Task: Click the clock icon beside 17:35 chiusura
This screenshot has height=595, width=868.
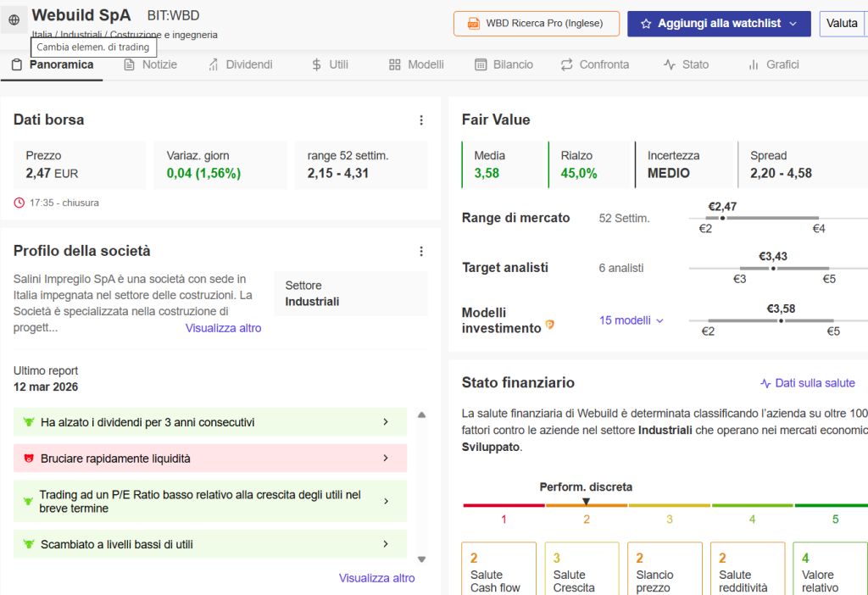Action: click(x=19, y=203)
